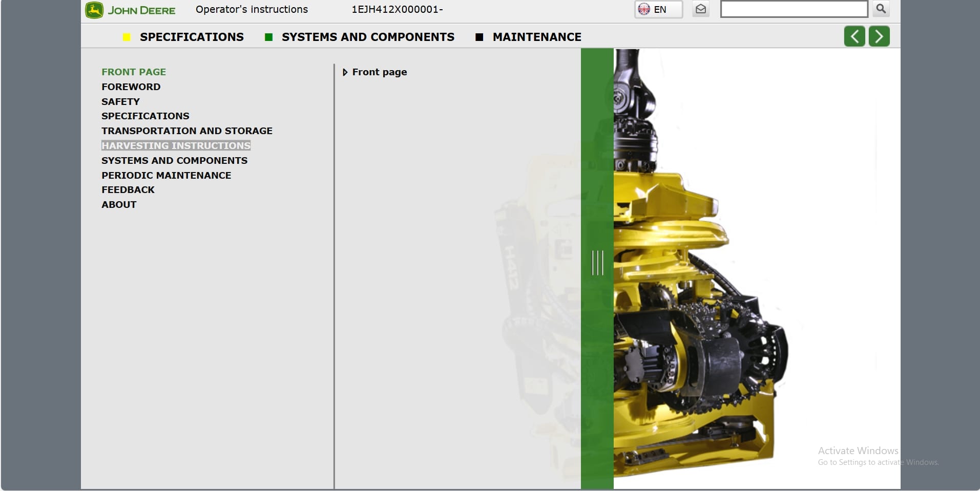Open the ABOUT section

119,205
